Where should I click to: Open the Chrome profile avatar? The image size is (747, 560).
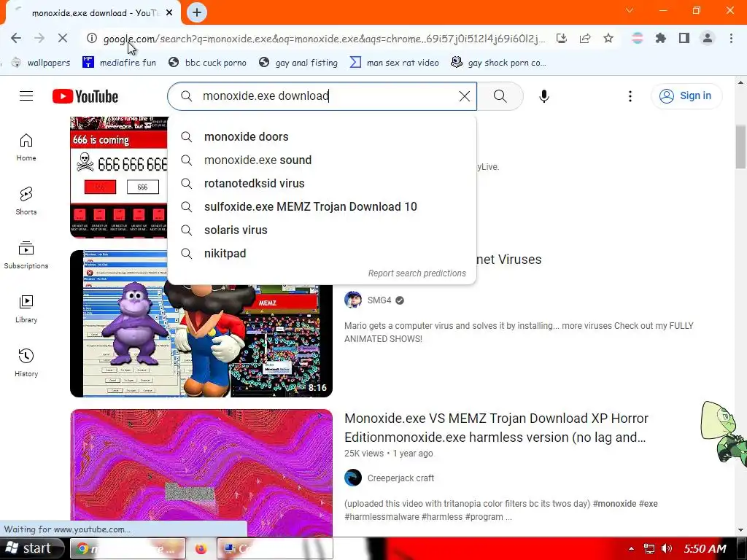coord(708,38)
